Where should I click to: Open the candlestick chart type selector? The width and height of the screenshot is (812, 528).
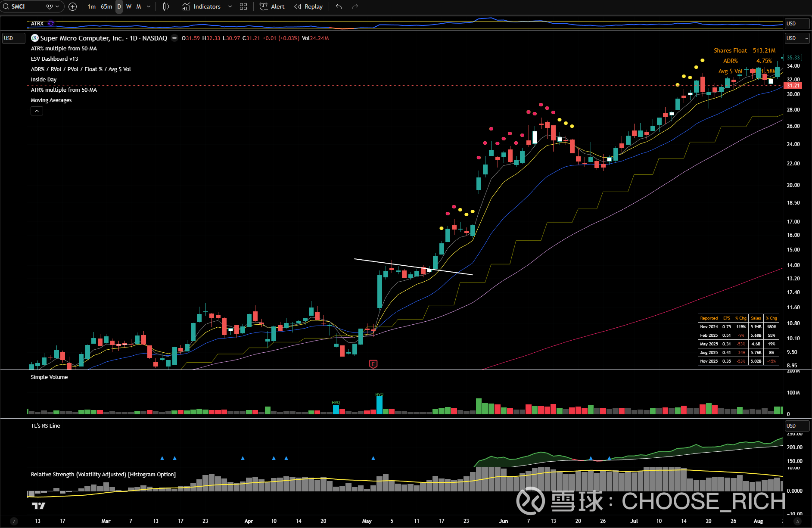pos(166,6)
